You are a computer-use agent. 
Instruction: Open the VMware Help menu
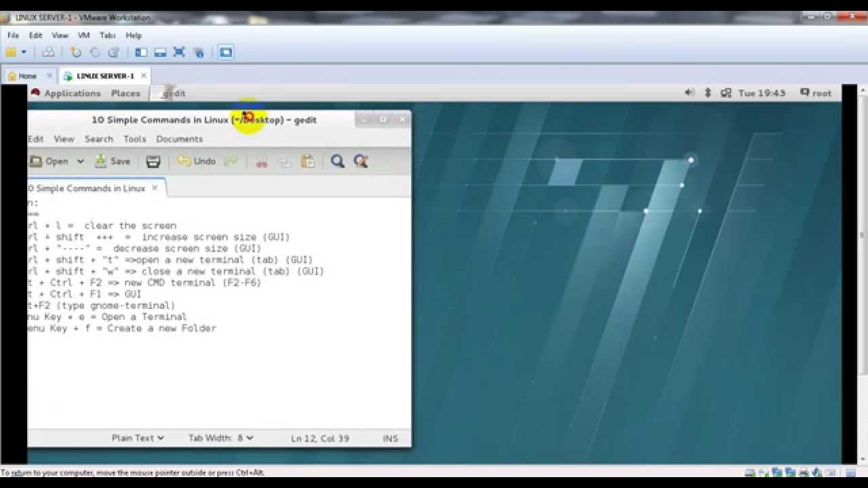point(134,35)
